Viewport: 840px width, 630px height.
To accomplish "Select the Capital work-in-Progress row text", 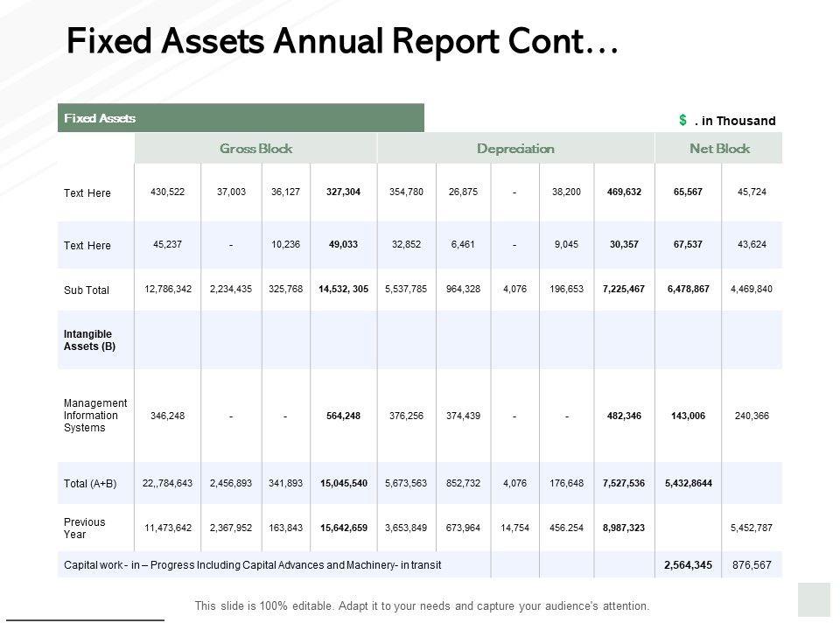I will click(x=253, y=565).
